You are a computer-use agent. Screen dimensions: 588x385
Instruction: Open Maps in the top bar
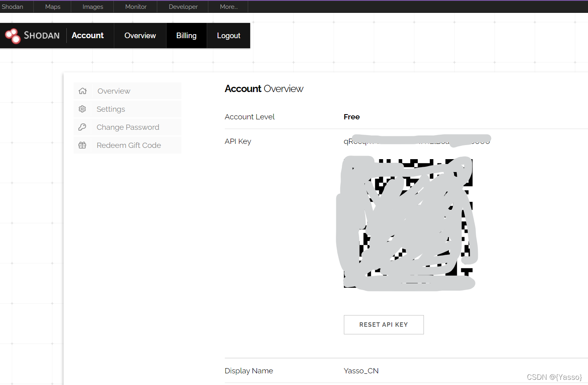(x=53, y=7)
